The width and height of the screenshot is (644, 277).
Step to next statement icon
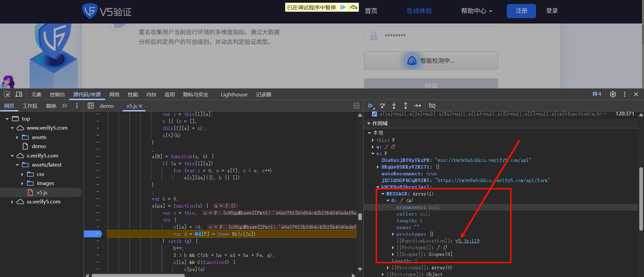coord(417,106)
